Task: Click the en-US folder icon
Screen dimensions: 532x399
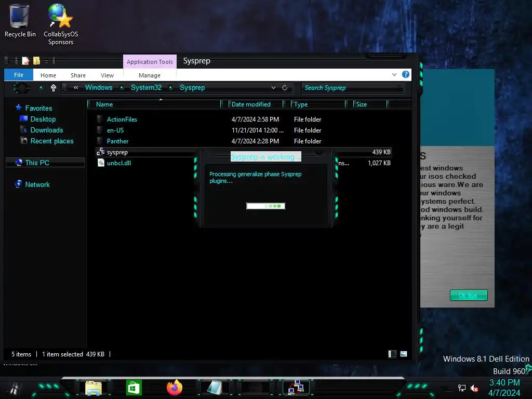Action: (100, 130)
